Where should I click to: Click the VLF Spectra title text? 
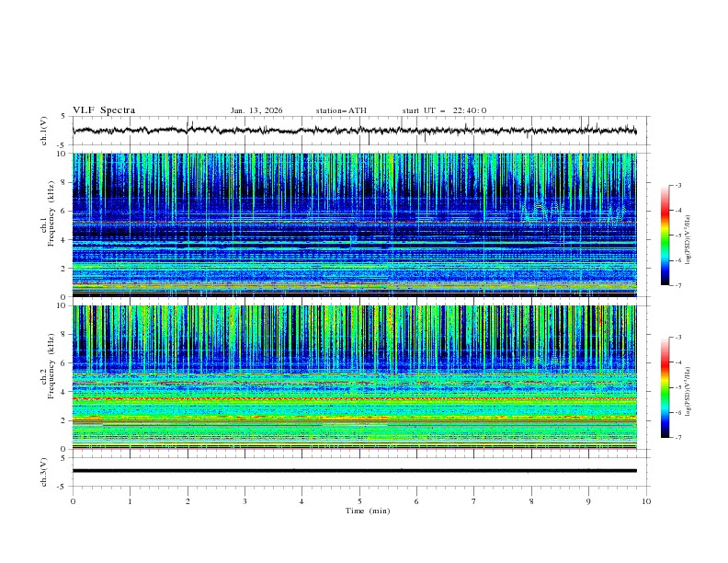tap(104, 110)
